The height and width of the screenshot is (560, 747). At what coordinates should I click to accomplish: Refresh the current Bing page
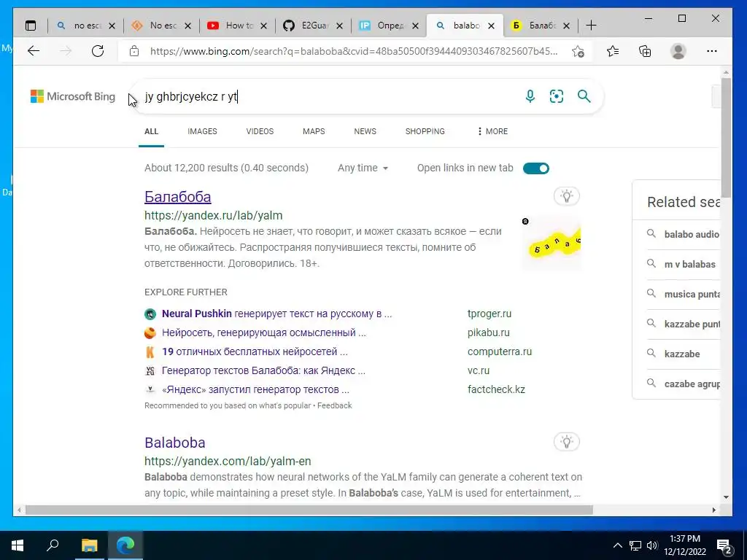(x=98, y=51)
